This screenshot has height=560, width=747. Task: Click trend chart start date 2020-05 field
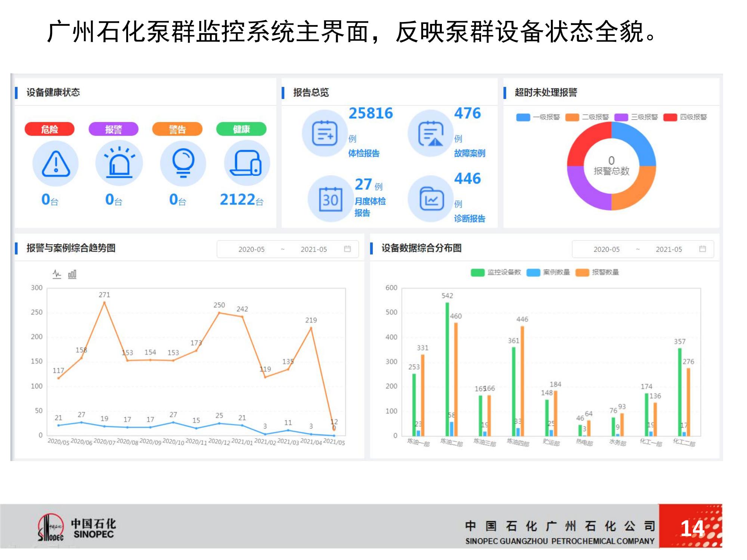pos(251,249)
